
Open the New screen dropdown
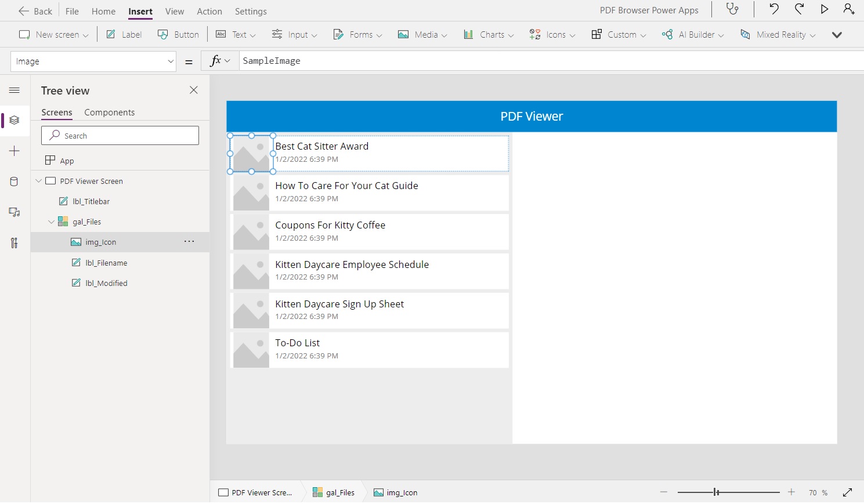[x=85, y=34]
